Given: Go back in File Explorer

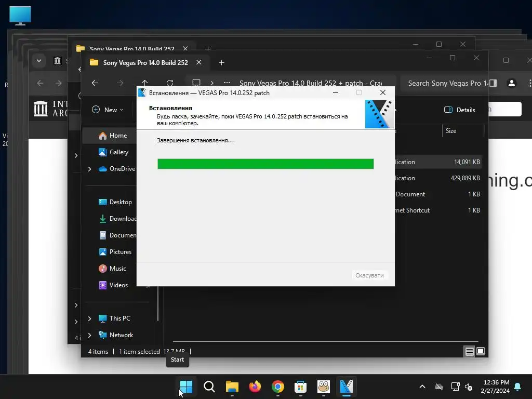Looking at the screenshot, I should pos(95,83).
